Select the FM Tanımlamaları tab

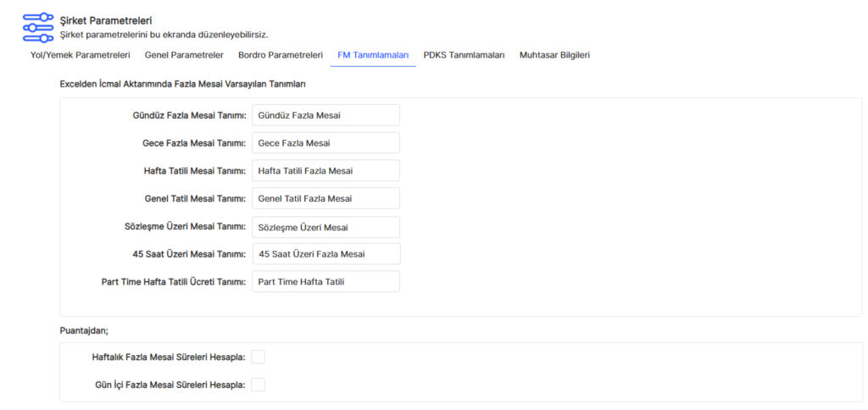(373, 55)
